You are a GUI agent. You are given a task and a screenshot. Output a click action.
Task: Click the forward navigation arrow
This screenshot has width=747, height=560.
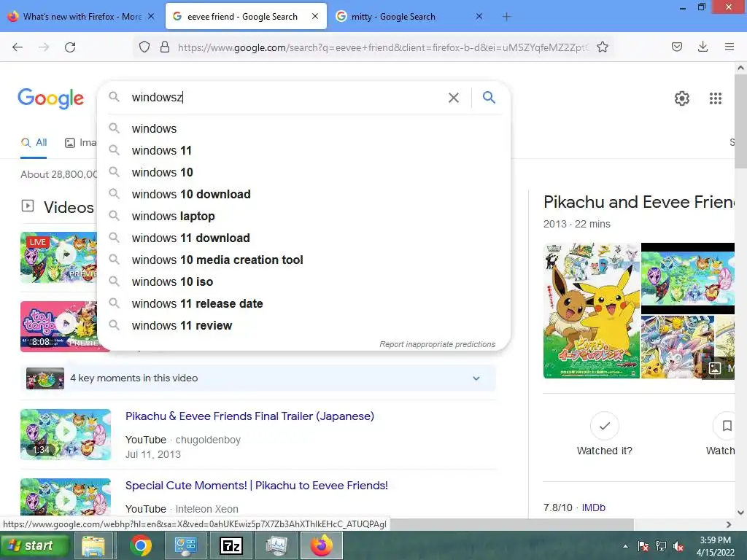(44, 47)
